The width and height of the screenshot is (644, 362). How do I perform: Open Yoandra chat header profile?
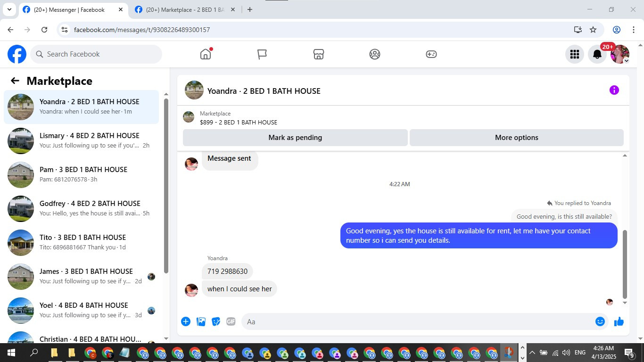pyautogui.click(x=253, y=90)
